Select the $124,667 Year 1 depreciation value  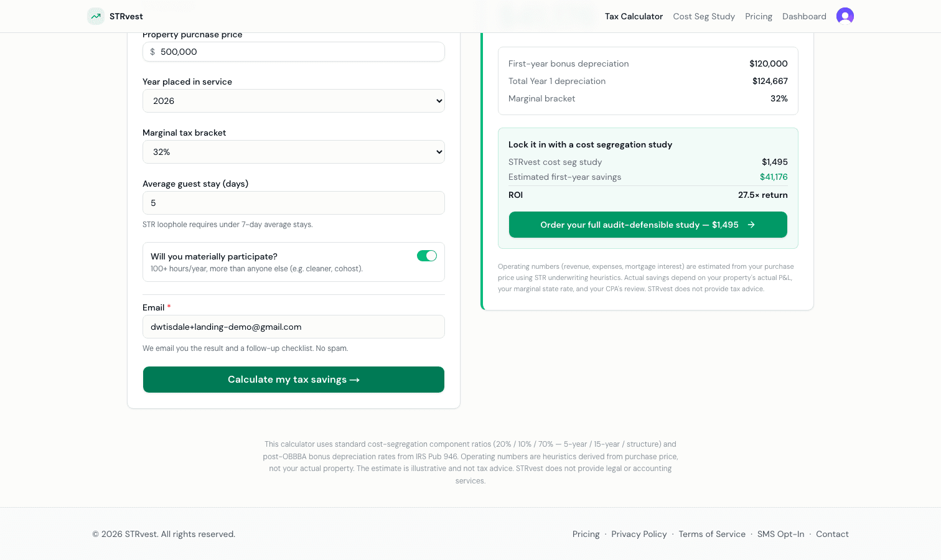coord(770,81)
